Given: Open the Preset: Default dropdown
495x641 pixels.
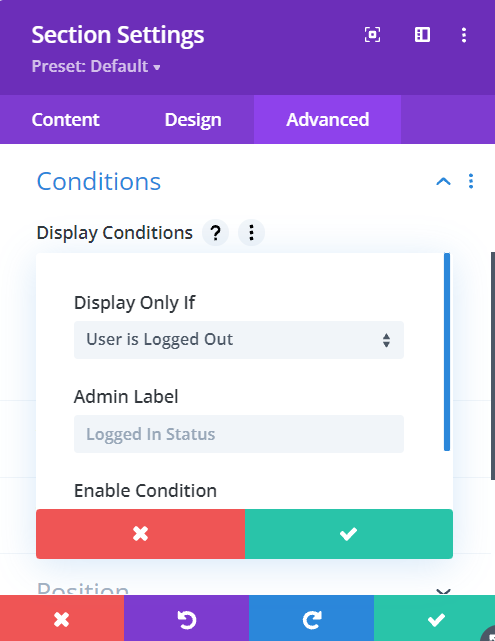Looking at the screenshot, I should (96, 66).
